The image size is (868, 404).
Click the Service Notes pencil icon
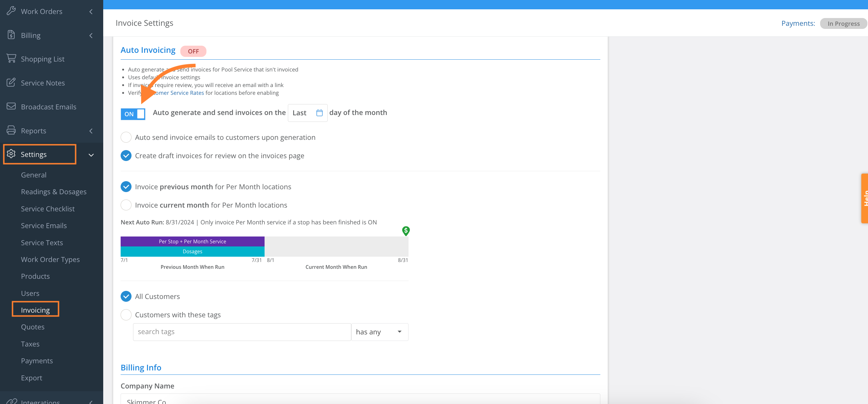coord(11,83)
